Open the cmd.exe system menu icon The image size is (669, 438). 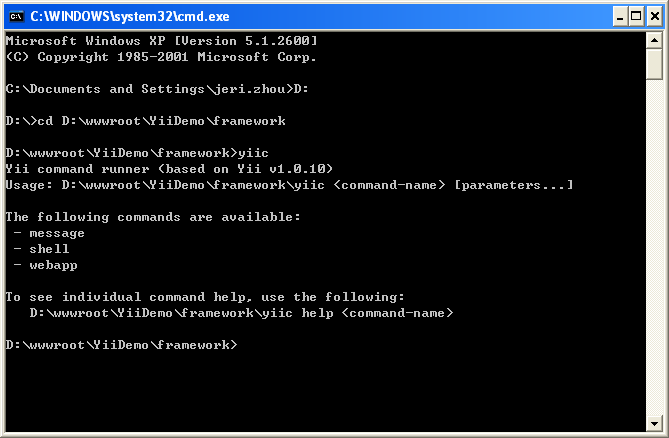[17, 17]
